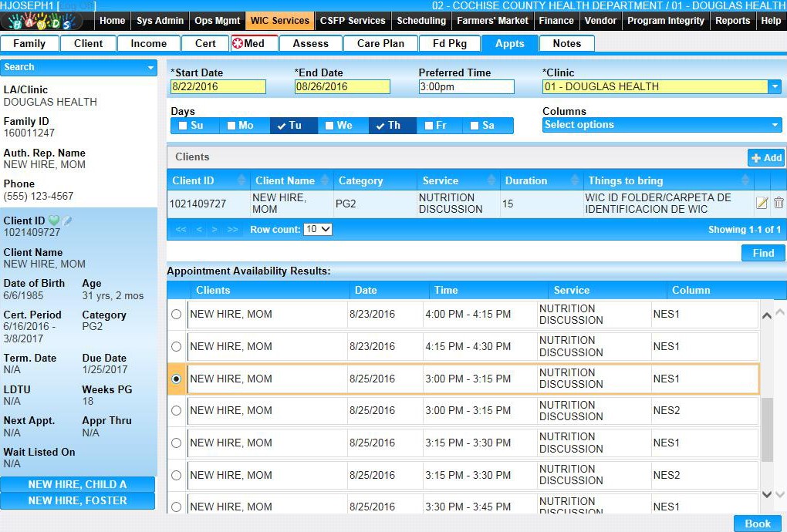Click the green heart icon beside Client ID
Screen dimensions: 787x532
(54, 221)
